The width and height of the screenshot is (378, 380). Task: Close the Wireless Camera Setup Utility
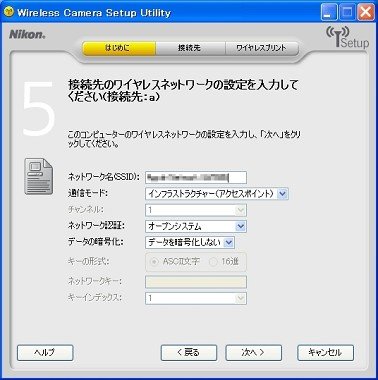[x=366, y=12]
